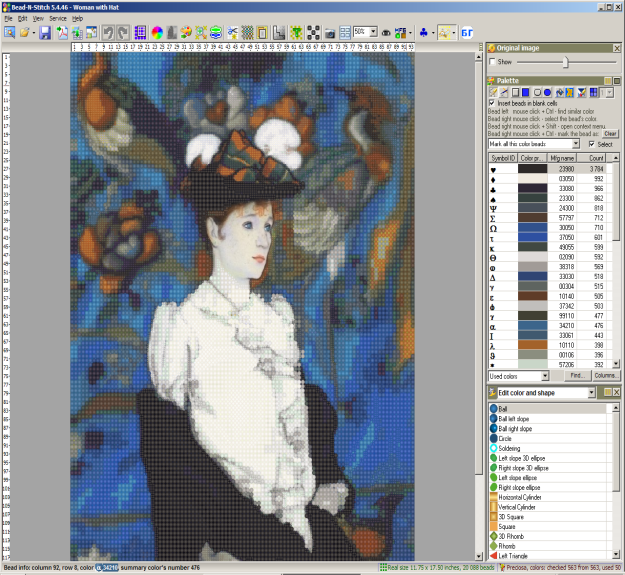625x575 pixels.
Task: Choose the Soldering bead shape
Action: [548, 448]
